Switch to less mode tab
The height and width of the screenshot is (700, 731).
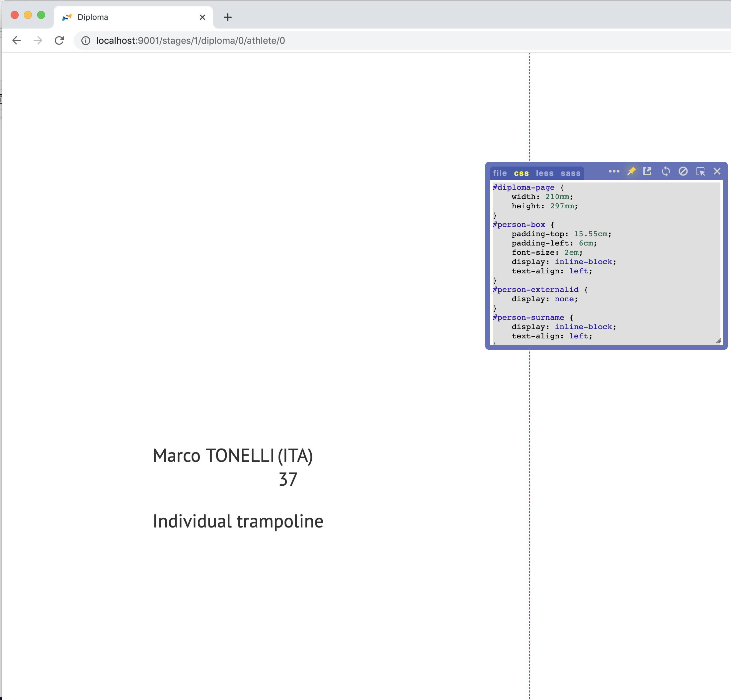(x=544, y=173)
